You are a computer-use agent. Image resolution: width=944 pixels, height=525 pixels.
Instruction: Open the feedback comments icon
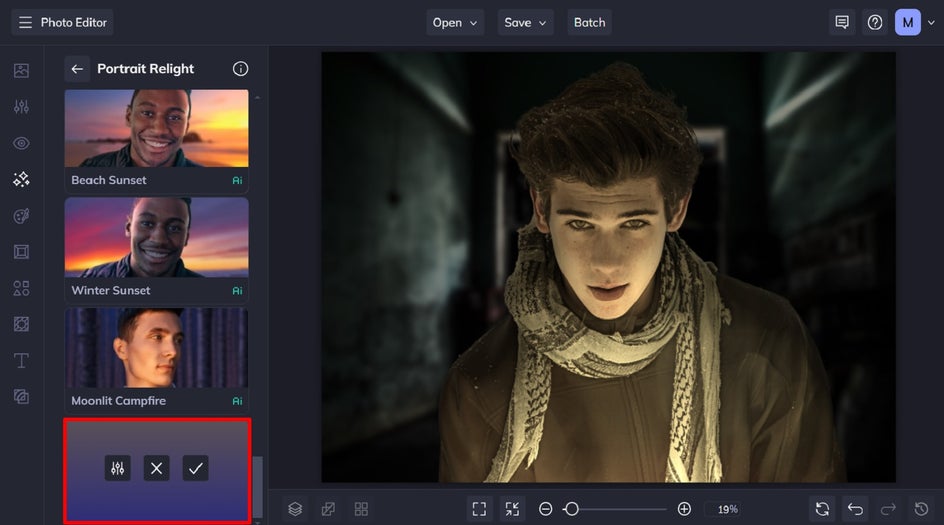pyautogui.click(x=842, y=22)
